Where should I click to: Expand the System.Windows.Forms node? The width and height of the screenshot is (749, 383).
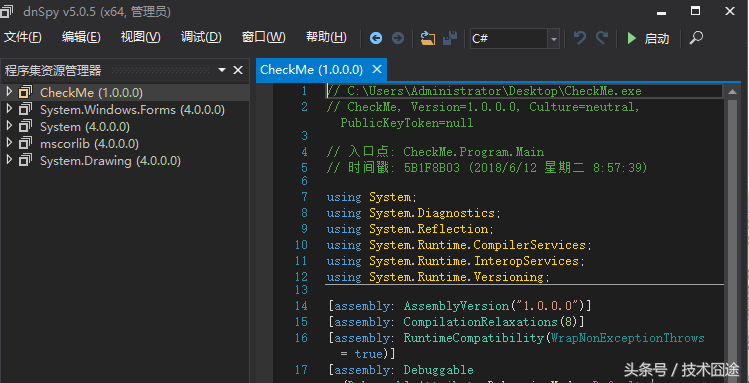tap(9, 109)
